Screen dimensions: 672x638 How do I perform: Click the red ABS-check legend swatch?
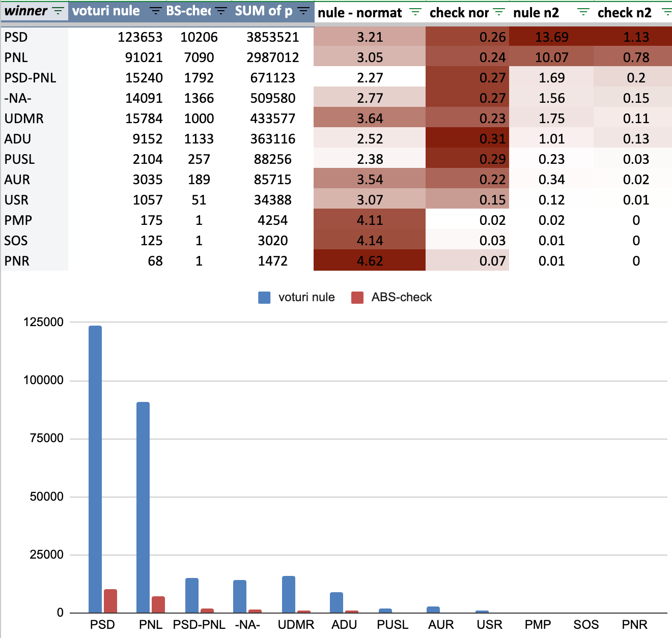point(357,298)
